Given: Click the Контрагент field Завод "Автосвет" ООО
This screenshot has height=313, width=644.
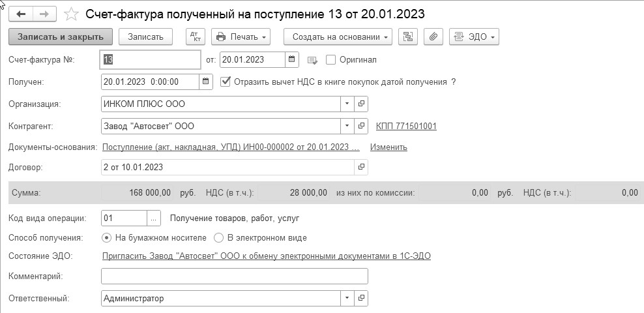Looking at the screenshot, I should click(x=220, y=126).
